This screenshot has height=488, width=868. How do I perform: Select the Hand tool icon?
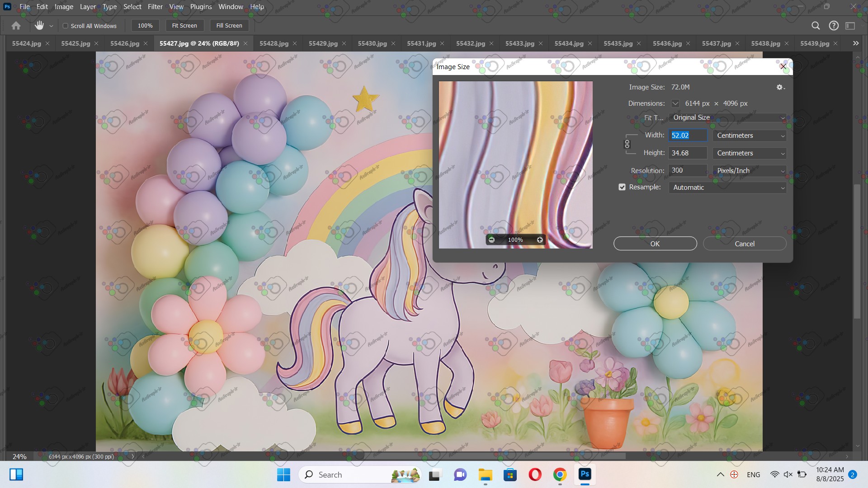coord(39,26)
